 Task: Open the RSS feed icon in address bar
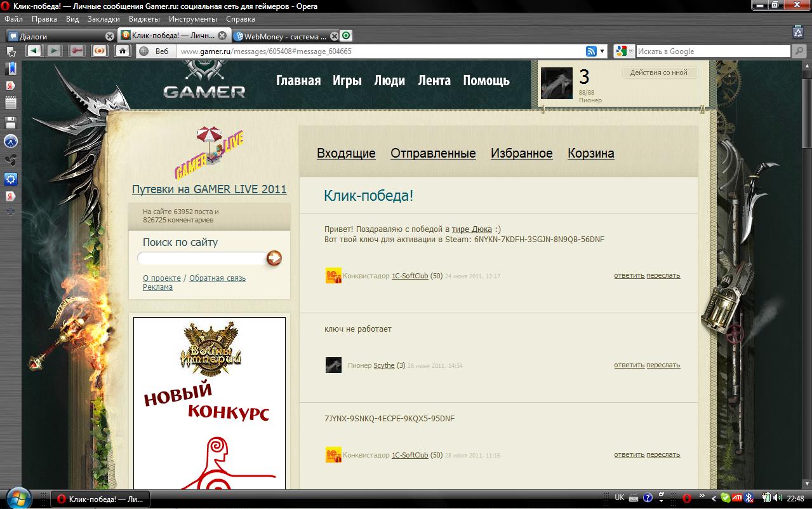(590, 51)
